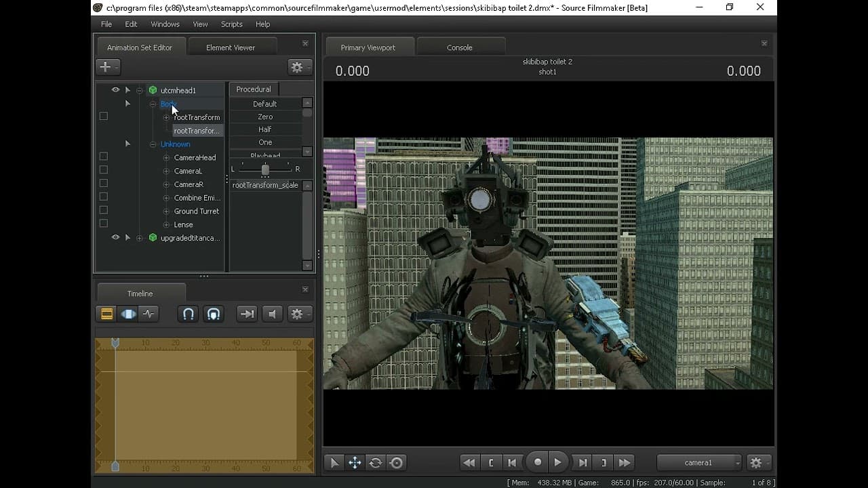Click the jump-to-end arrow timeline button
The height and width of the screenshot is (488, 868).
[247, 314]
